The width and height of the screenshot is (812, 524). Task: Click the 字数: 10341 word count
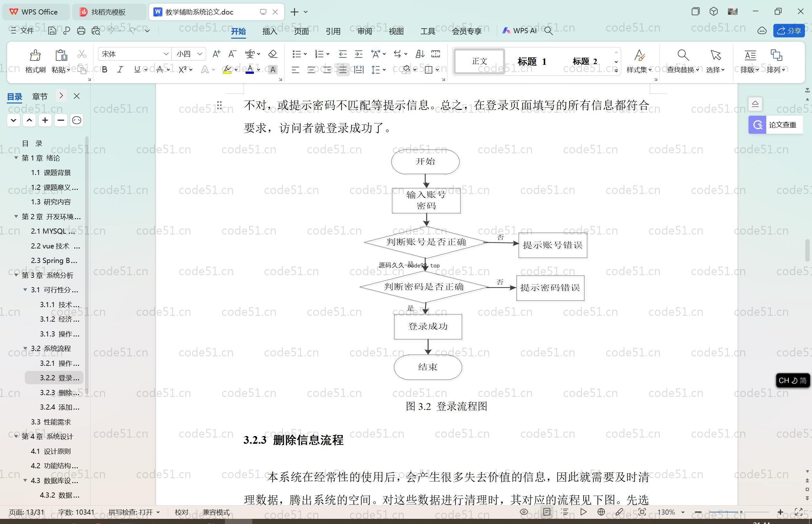[76, 512]
